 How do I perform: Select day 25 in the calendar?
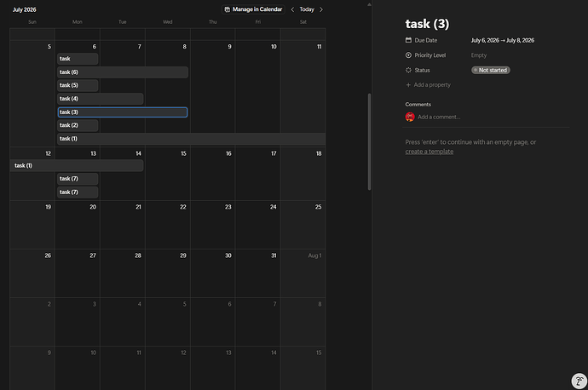pos(319,207)
